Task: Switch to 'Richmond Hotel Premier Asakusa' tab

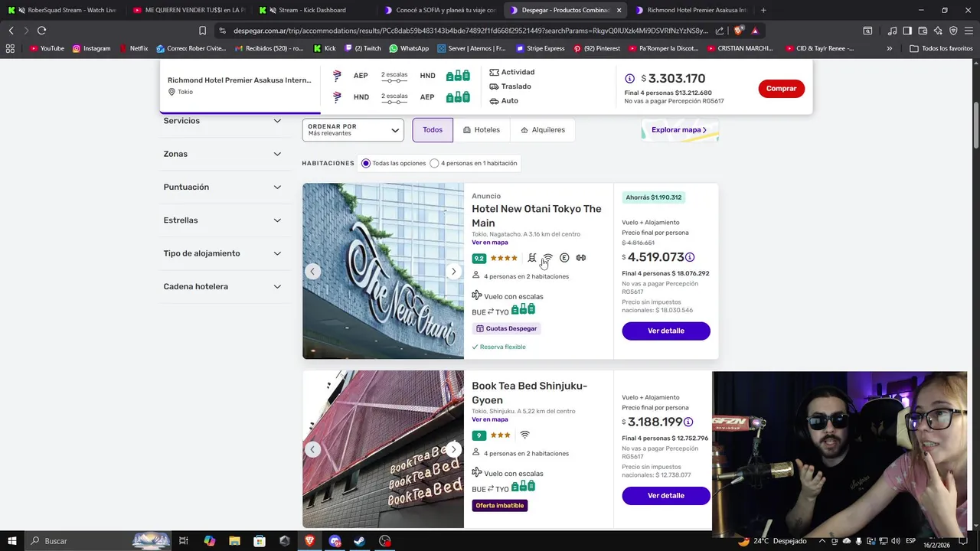Action: click(x=693, y=10)
